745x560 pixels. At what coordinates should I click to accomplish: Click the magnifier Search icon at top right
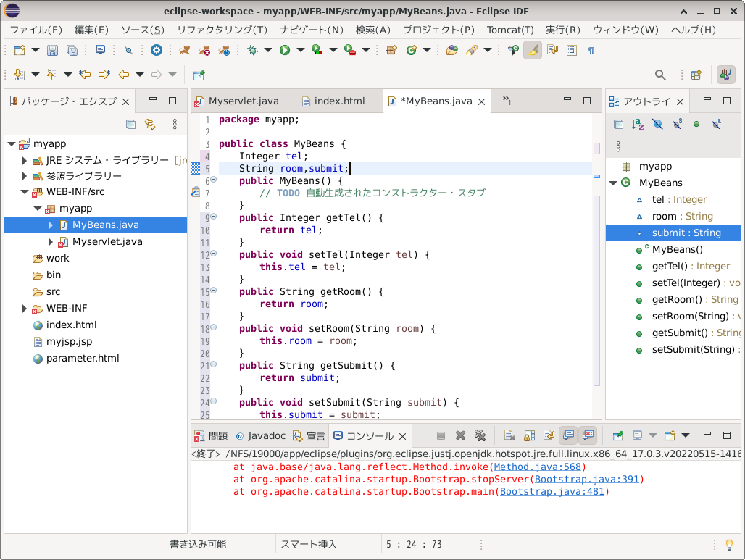660,75
